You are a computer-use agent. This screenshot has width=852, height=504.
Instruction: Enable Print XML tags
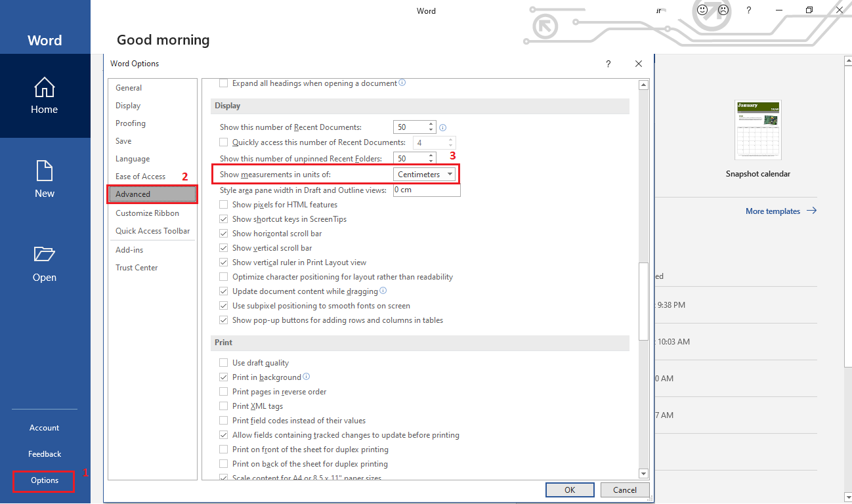click(223, 406)
